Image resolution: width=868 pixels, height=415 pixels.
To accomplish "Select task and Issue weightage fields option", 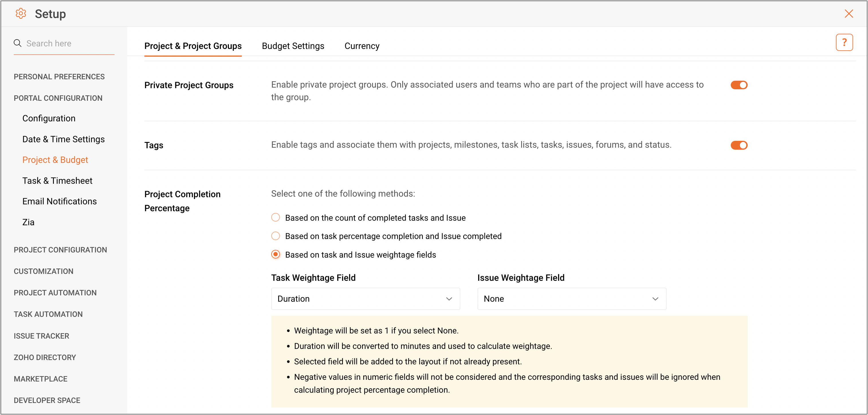I will pyautogui.click(x=276, y=254).
